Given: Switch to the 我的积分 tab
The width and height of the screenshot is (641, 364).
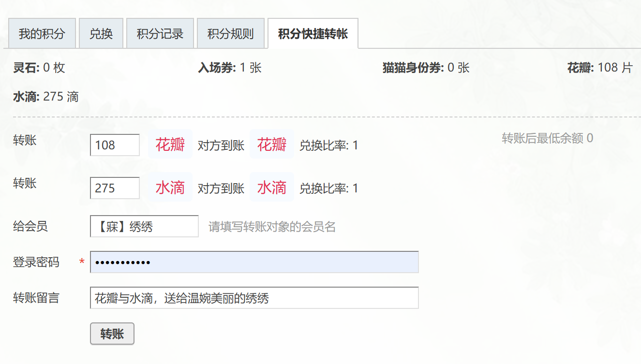Looking at the screenshot, I should [x=42, y=33].
